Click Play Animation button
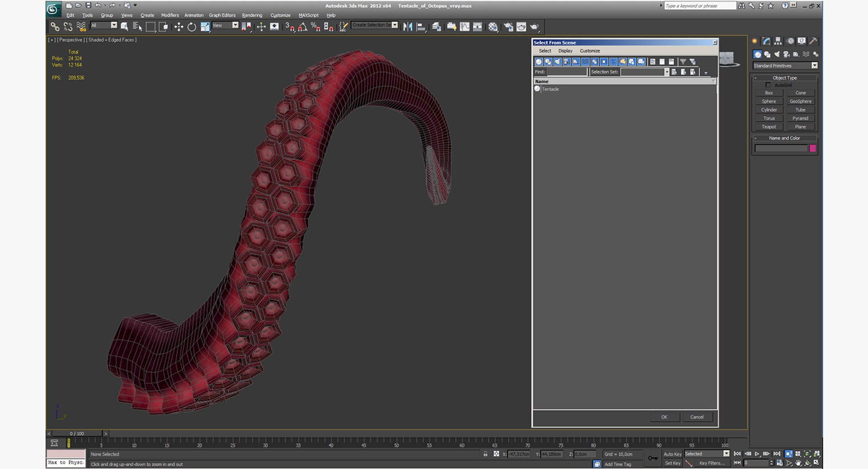This screenshot has height=469, width=868. pos(757,454)
